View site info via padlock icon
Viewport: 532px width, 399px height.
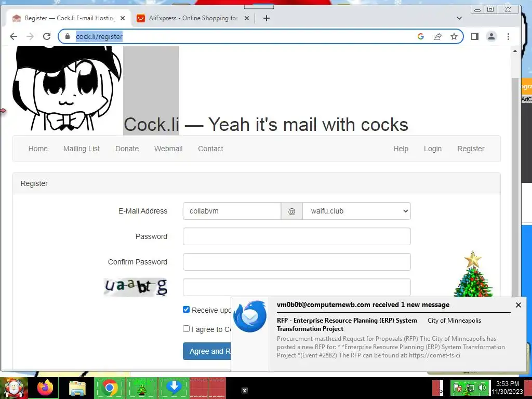(x=67, y=36)
